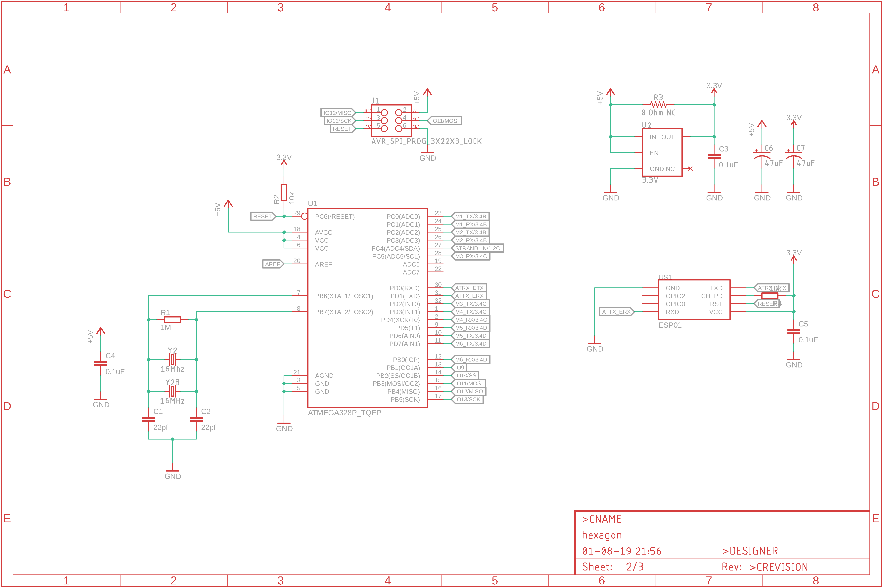Screen dimensions: 883x588
Task: Select the M2_TX/3.4B net label
Action: 470,232
